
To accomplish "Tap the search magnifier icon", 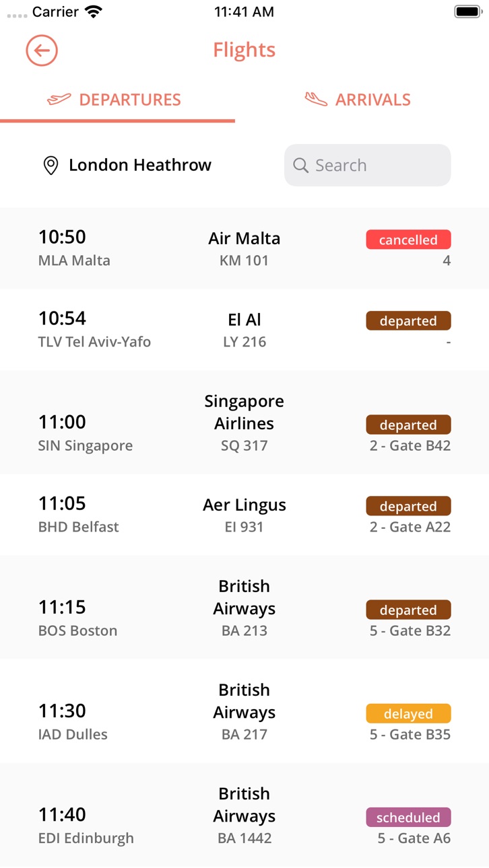I will coord(301,166).
